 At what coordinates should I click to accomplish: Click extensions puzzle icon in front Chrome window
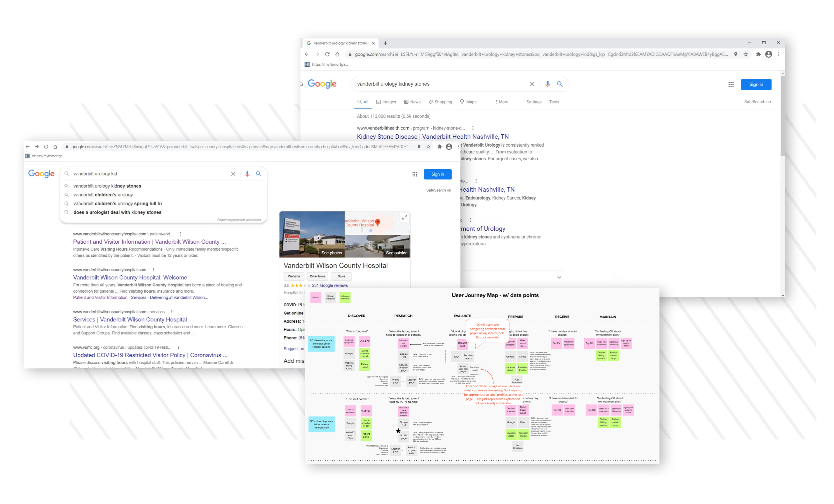(x=439, y=146)
